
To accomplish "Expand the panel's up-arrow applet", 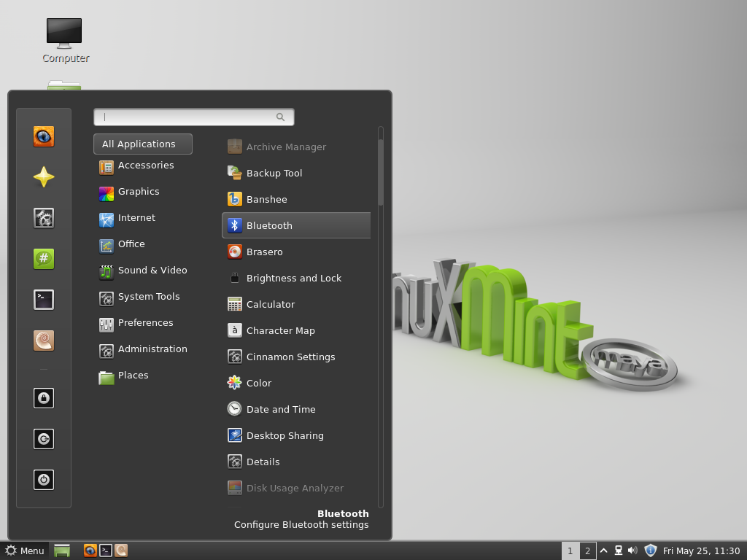I will tap(603, 551).
